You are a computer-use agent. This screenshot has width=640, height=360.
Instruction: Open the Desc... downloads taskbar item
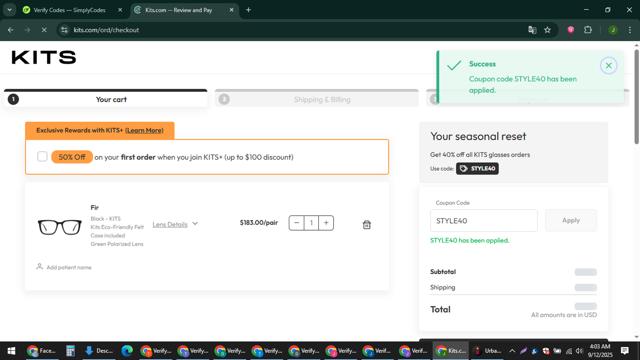pos(99,351)
